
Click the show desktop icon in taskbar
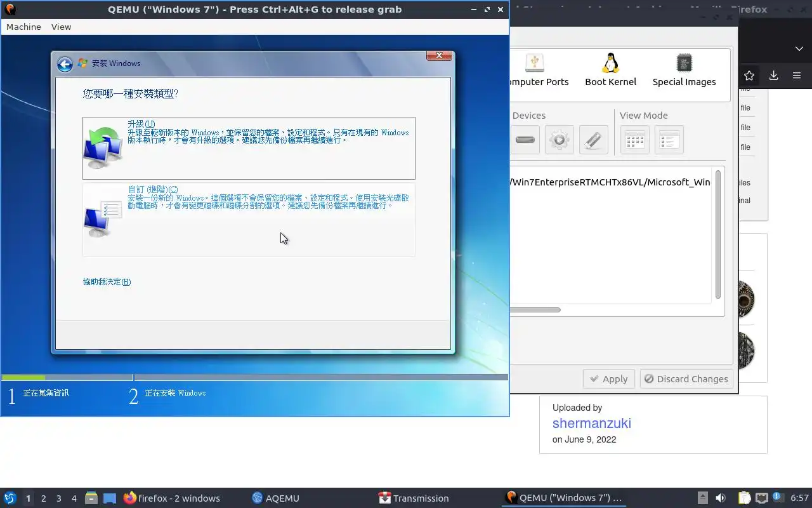[110, 498]
